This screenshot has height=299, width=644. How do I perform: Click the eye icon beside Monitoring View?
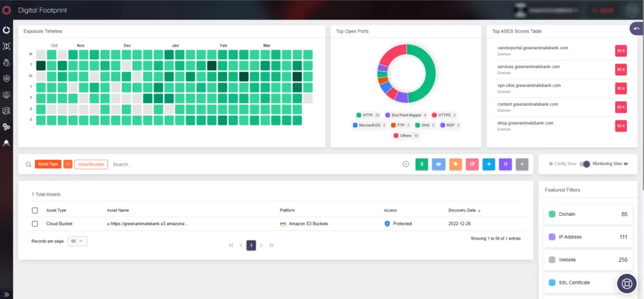pyautogui.click(x=626, y=164)
